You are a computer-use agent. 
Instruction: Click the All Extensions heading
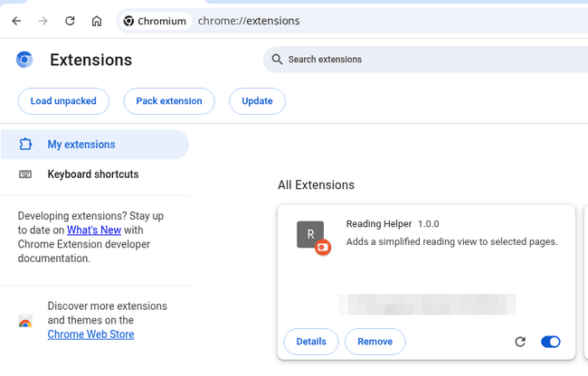[316, 185]
